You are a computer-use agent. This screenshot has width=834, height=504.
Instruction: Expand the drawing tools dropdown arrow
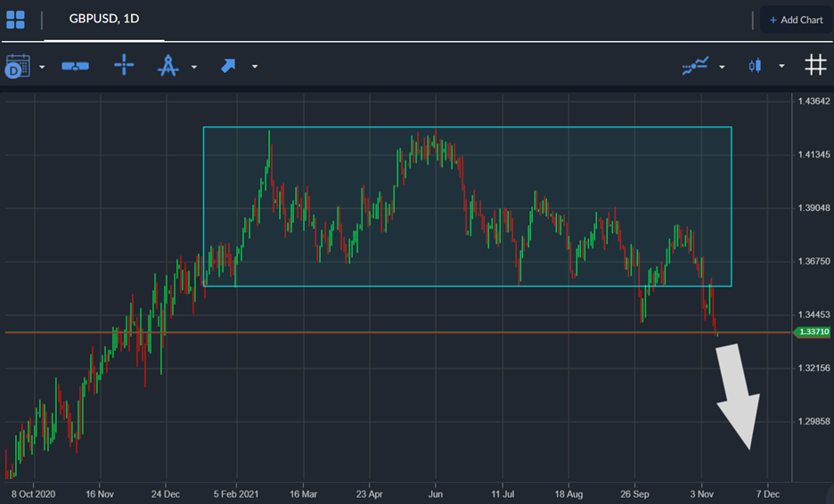tap(194, 67)
